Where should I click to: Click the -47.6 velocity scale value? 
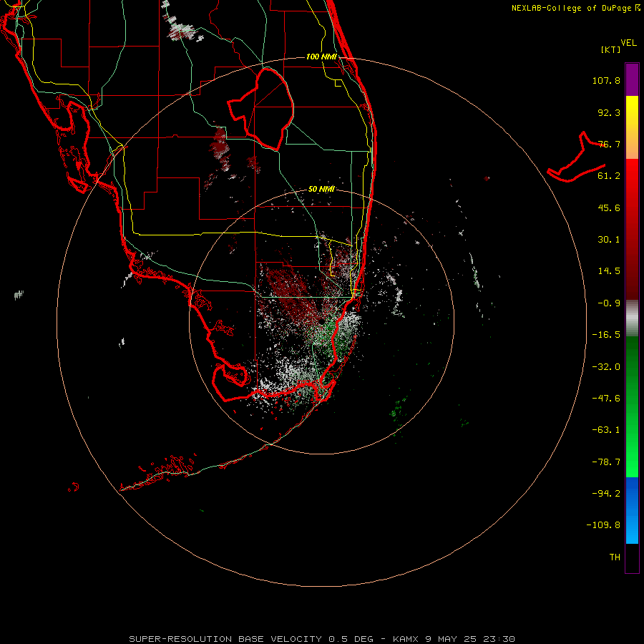[606, 399]
